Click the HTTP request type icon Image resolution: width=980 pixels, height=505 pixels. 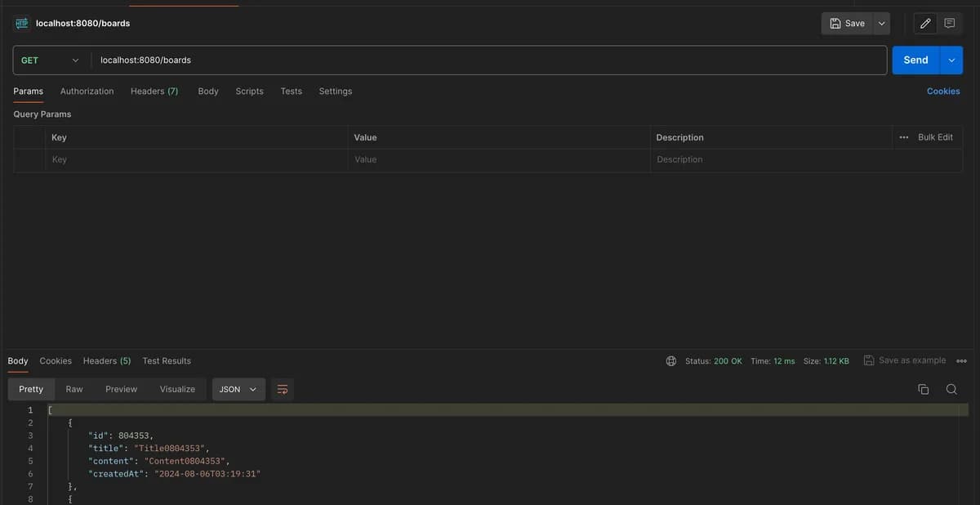tap(22, 24)
